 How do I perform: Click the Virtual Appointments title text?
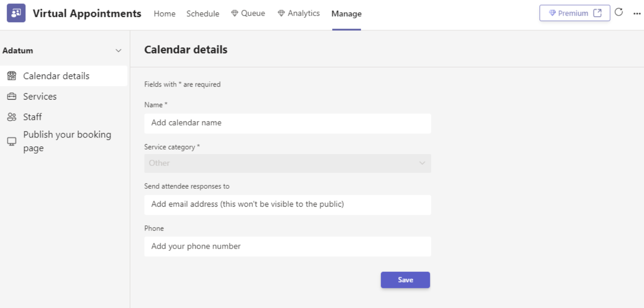(87, 13)
